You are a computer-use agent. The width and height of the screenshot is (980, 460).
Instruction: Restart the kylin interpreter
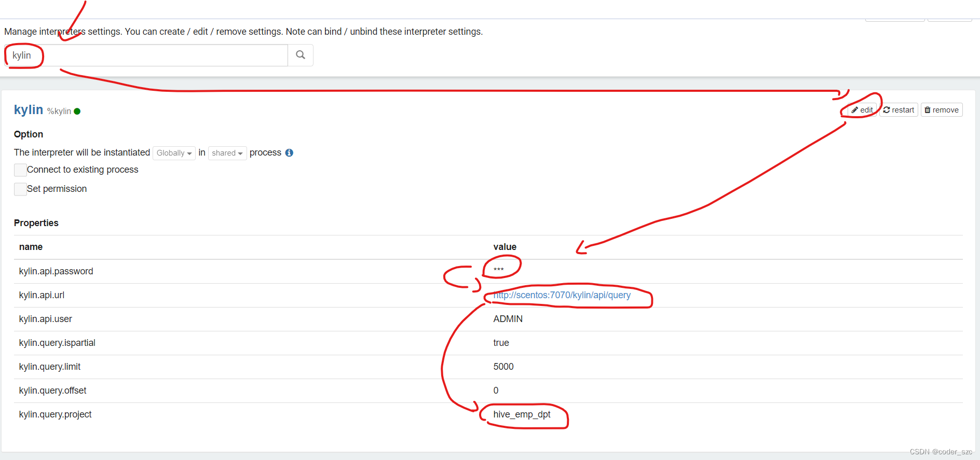pyautogui.click(x=899, y=110)
